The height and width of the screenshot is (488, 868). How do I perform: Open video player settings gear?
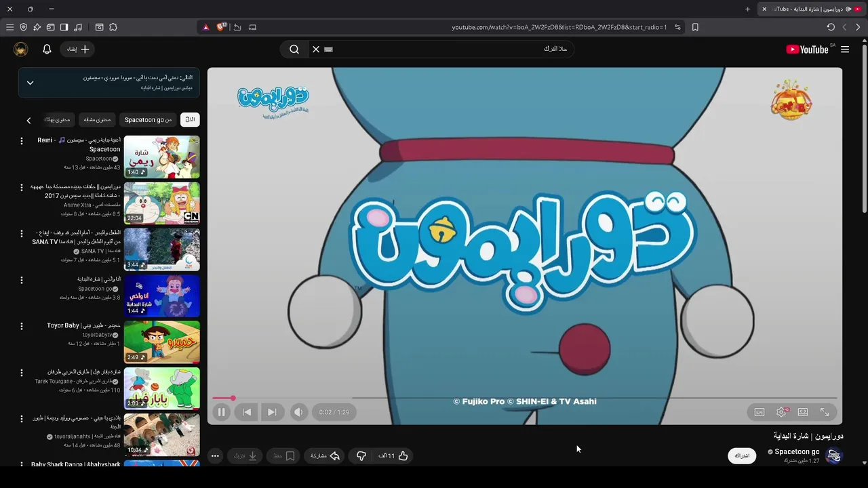pos(781,412)
